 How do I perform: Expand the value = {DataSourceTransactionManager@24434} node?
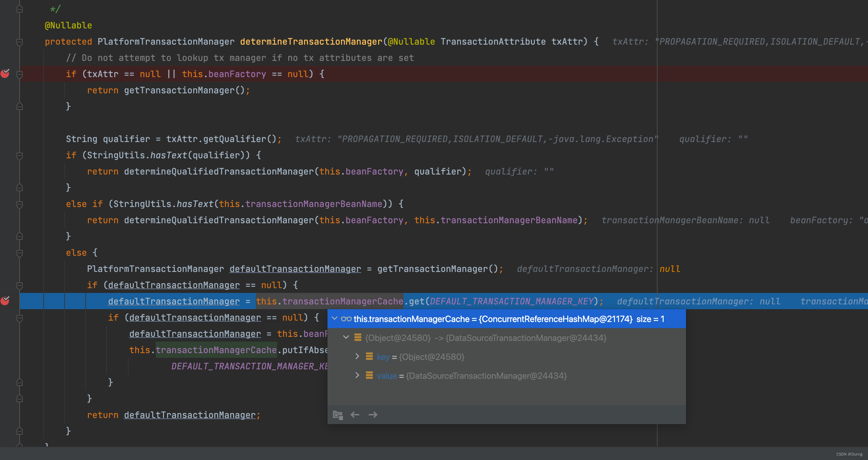pyautogui.click(x=357, y=375)
